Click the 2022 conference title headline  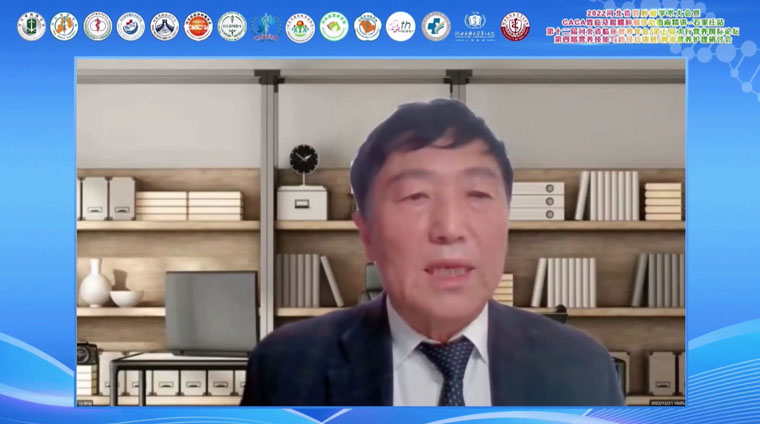pyautogui.click(x=648, y=7)
